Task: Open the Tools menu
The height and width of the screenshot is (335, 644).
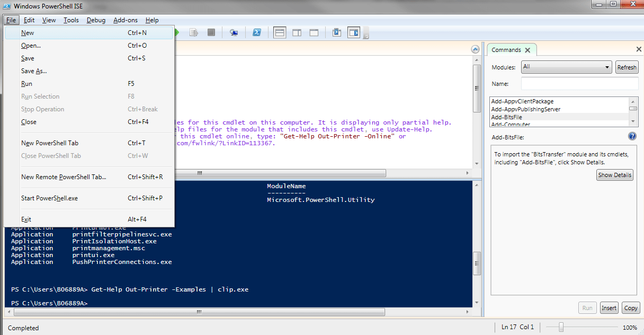Action: (71, 20)
